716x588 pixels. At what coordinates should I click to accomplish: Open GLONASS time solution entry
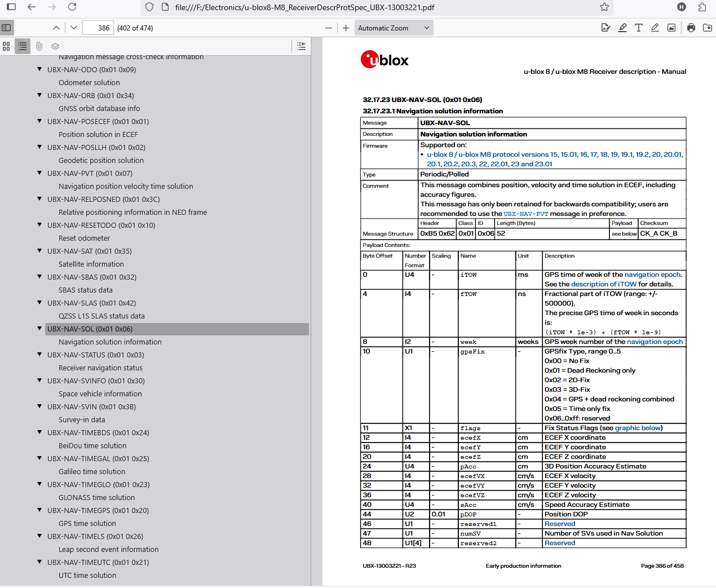click(96, 498)
